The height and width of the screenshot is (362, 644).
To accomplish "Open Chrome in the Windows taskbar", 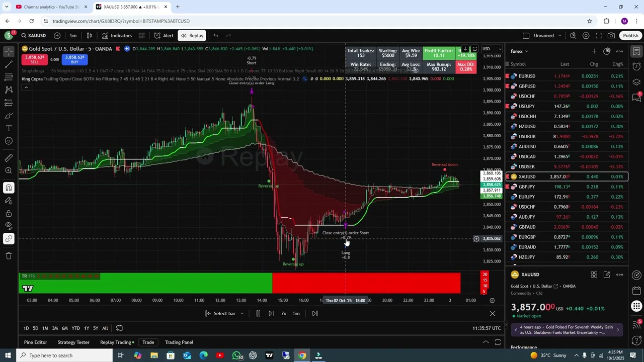I will [302, 355].
